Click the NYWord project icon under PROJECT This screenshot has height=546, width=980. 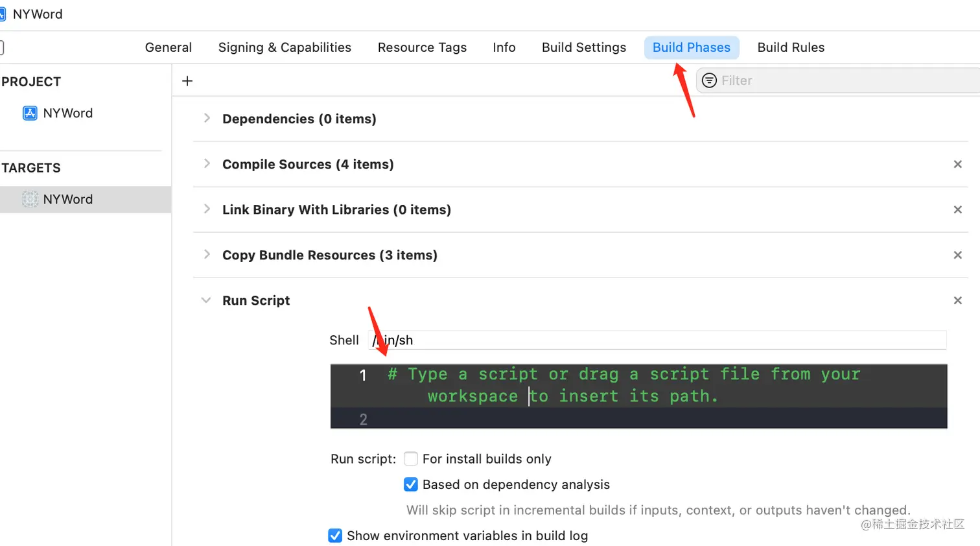coord(30,113)
